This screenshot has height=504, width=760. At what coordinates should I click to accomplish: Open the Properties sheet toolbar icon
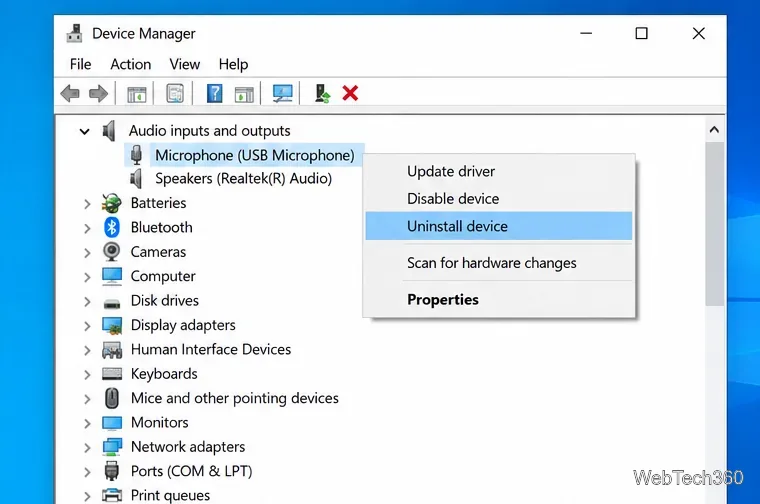coord(175,94)
